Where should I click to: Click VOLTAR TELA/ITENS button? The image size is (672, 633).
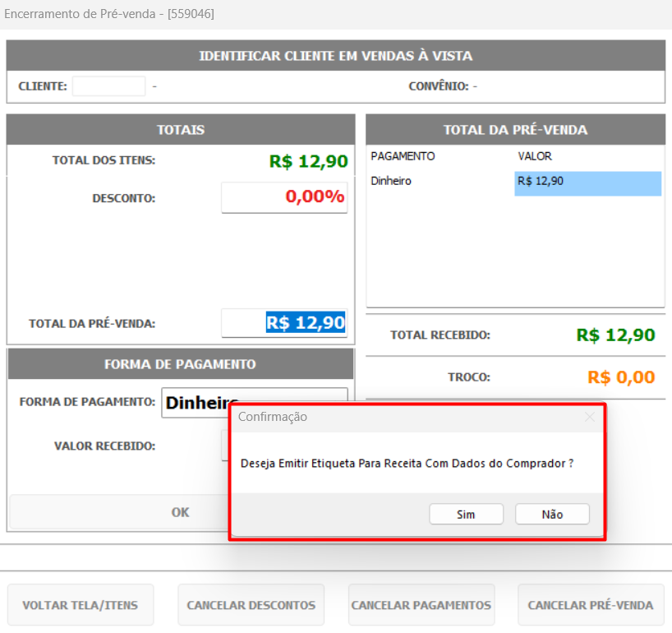point(81,605)
